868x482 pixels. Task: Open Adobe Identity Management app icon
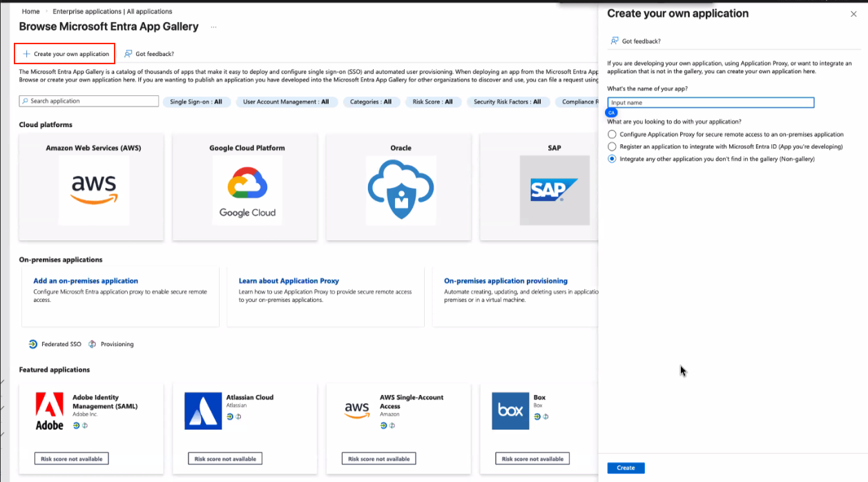(x=50, y=411)
